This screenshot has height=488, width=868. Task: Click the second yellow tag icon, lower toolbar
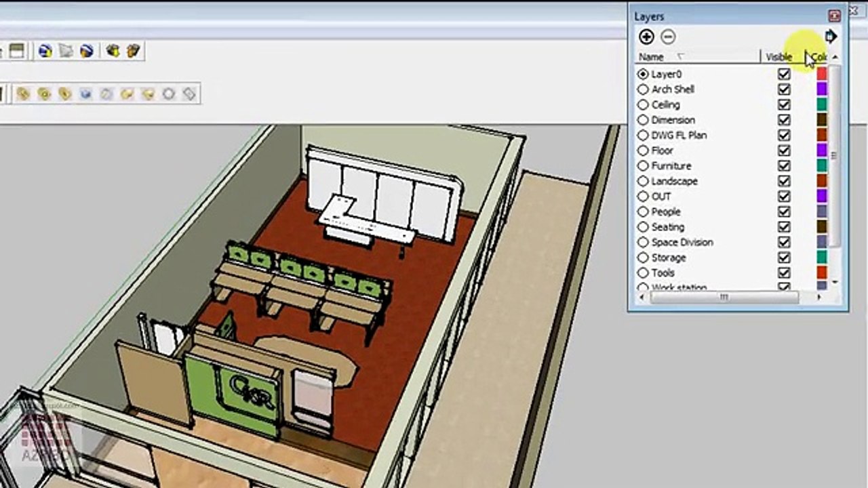(x=44, y=94)
